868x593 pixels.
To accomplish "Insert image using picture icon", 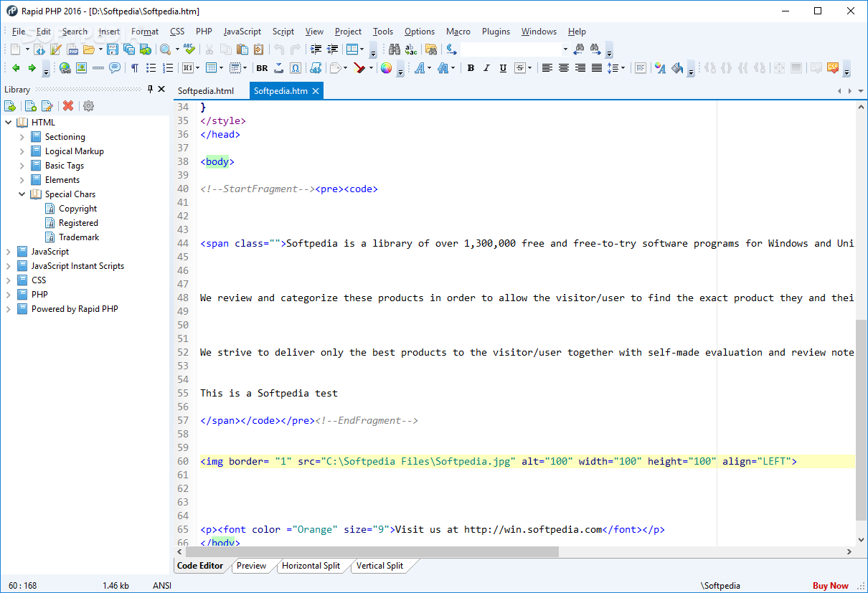I will [x=82, y=68].
